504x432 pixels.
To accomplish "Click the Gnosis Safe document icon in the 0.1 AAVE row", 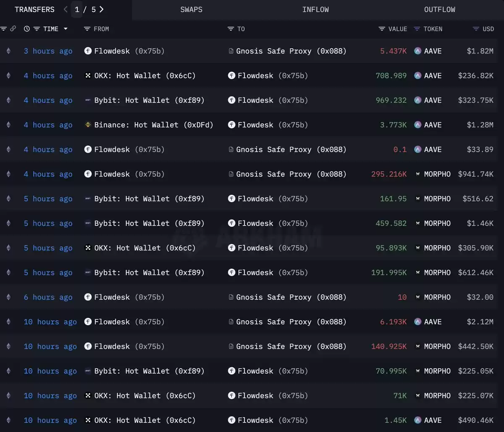I will click(x=231, y=149).
